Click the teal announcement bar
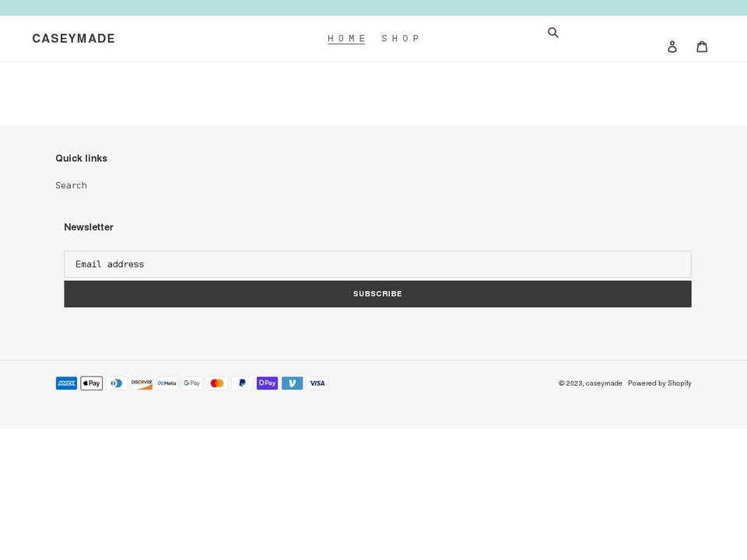The width and height of the screenshot is (747, 560). pyautogui.click(x=373, y=8)
